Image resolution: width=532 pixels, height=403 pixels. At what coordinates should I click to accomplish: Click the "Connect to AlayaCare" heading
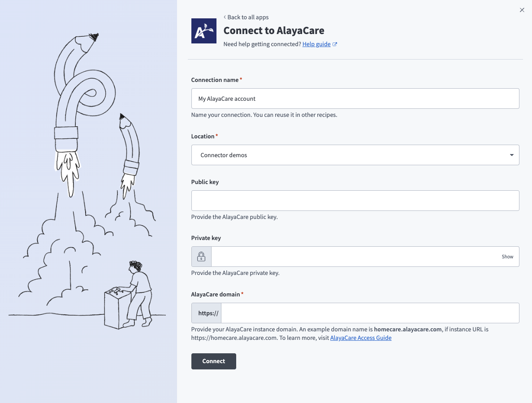274,30
